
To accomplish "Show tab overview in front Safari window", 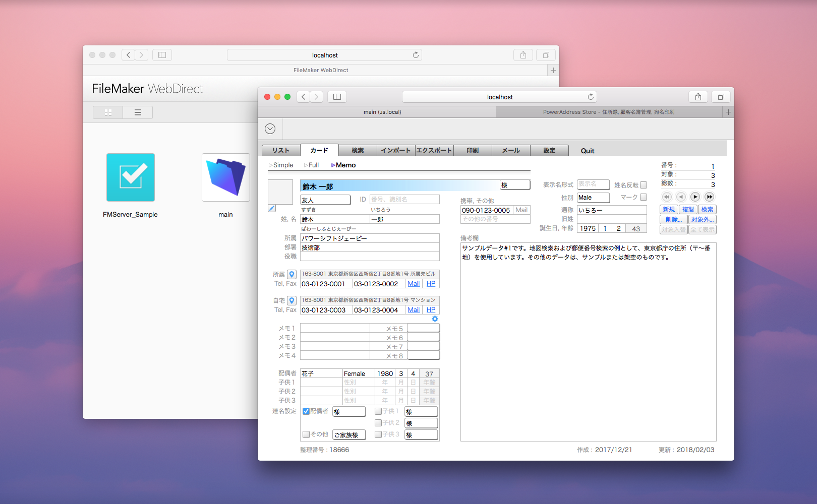I will (721, 97).
